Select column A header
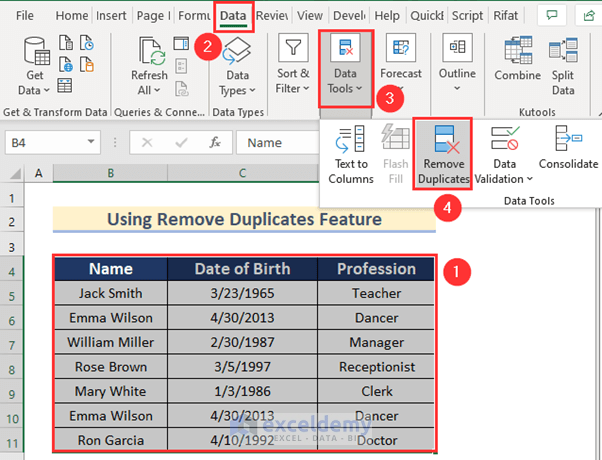This screenshot has width=602, height=460. (x=38, y=173)
